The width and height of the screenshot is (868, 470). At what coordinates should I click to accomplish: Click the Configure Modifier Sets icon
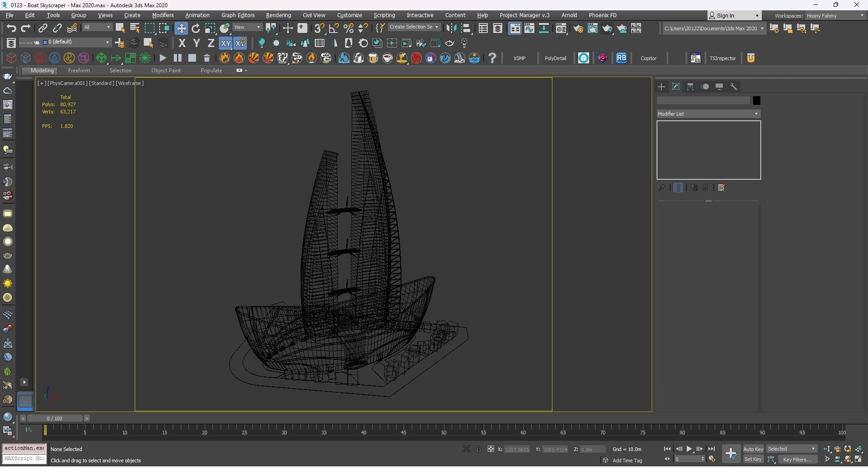click(x=722, y=188)
